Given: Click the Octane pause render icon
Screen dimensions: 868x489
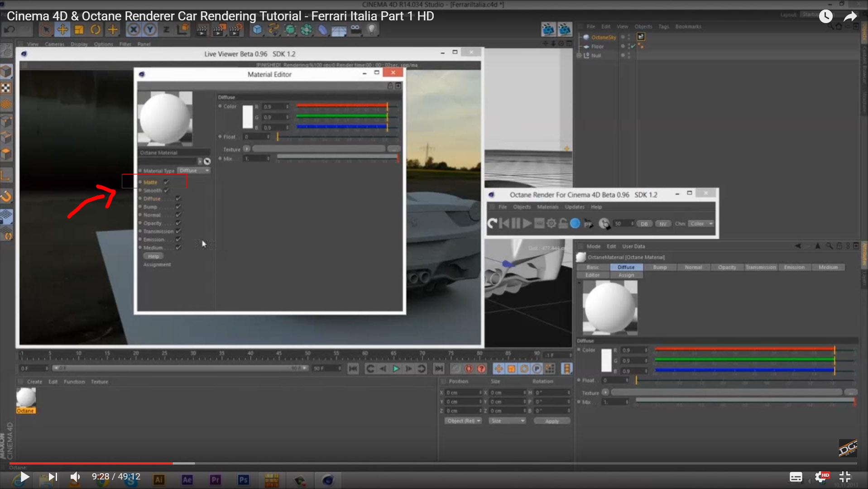Looking at the screenshot, I should 515,223.
